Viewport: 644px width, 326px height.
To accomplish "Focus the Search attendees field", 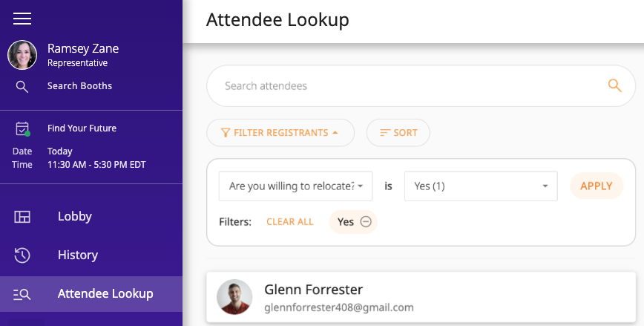I will (408, 85).
